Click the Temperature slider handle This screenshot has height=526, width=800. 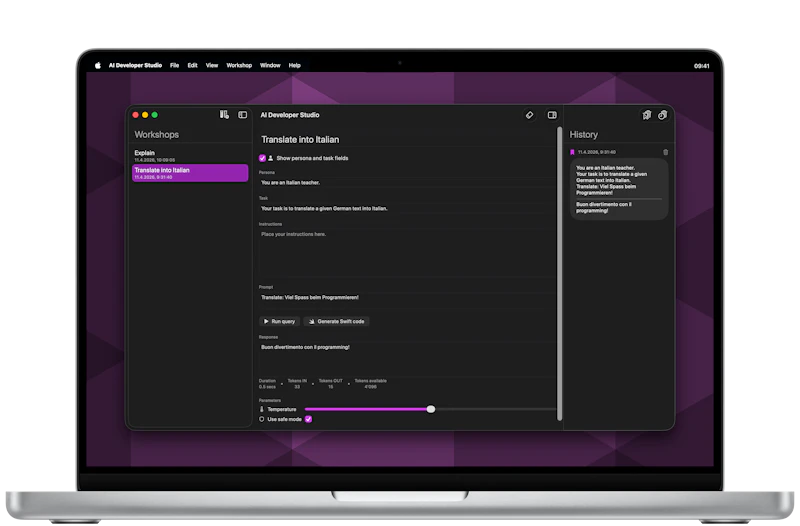431,409
